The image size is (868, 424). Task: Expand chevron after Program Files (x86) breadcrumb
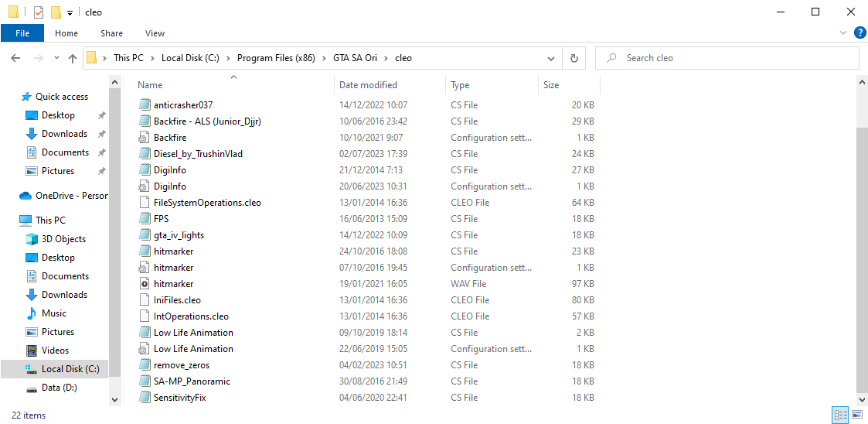coord(324,57)
